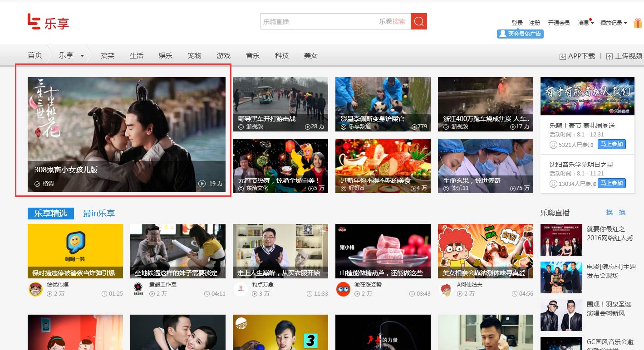Open the 消息 dropdown
This screenshot has height=350, width=644.
586,23
